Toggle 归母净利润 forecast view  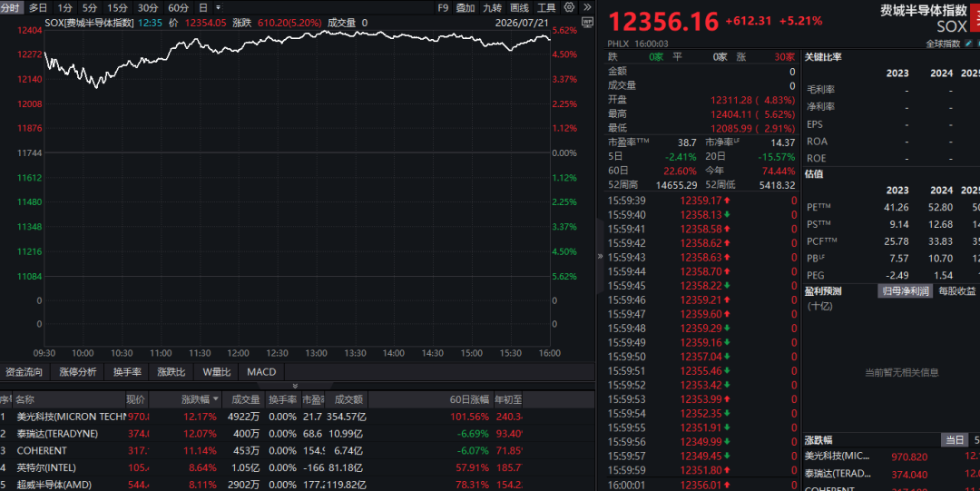pos(905,290)
